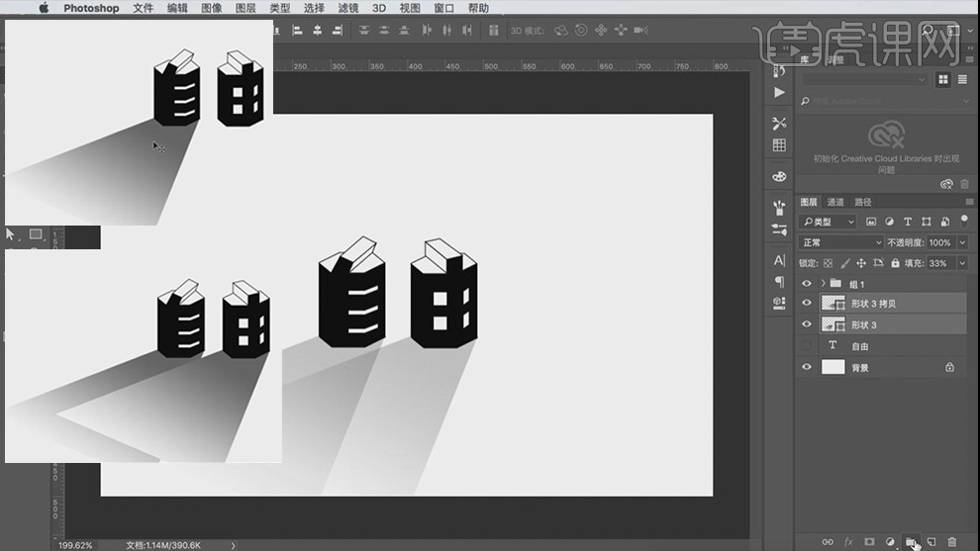
Task: Switch library to grid view
Action: [x=942, y=79]
